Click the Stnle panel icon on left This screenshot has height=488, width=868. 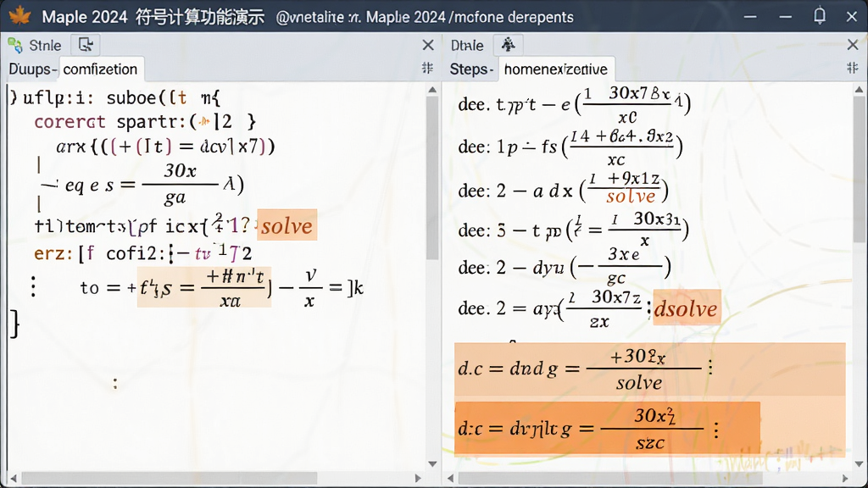pos(15,46)
